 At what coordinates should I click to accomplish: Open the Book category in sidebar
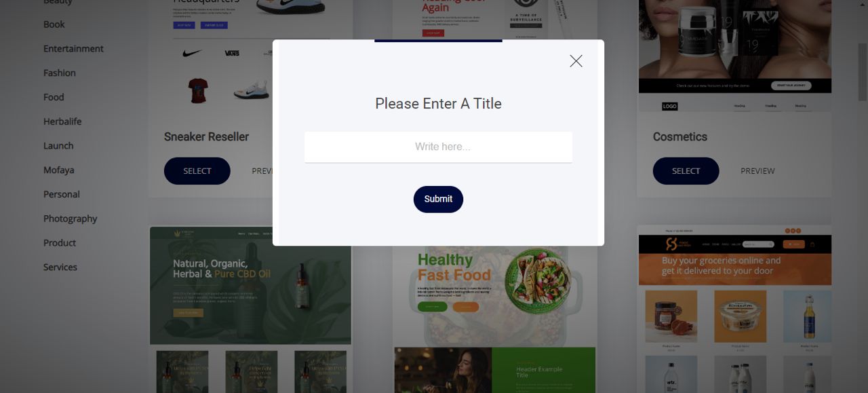54,24
